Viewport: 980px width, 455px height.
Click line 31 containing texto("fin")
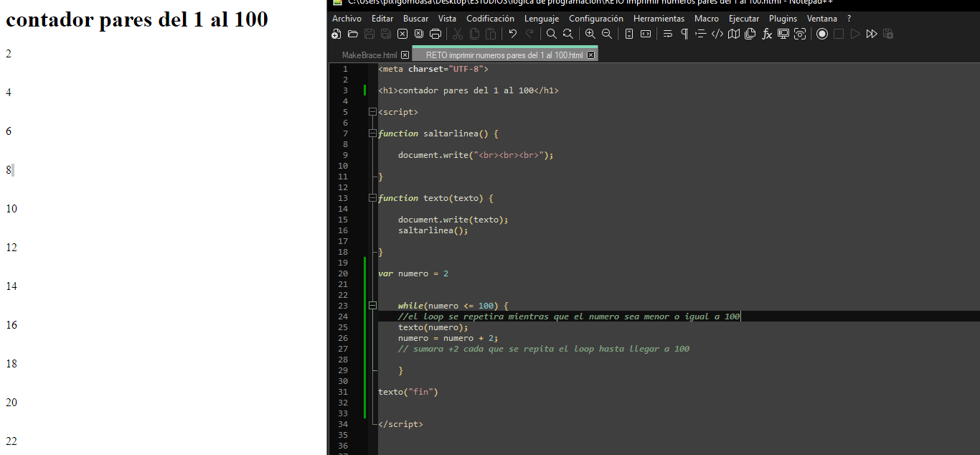point(407,392)
